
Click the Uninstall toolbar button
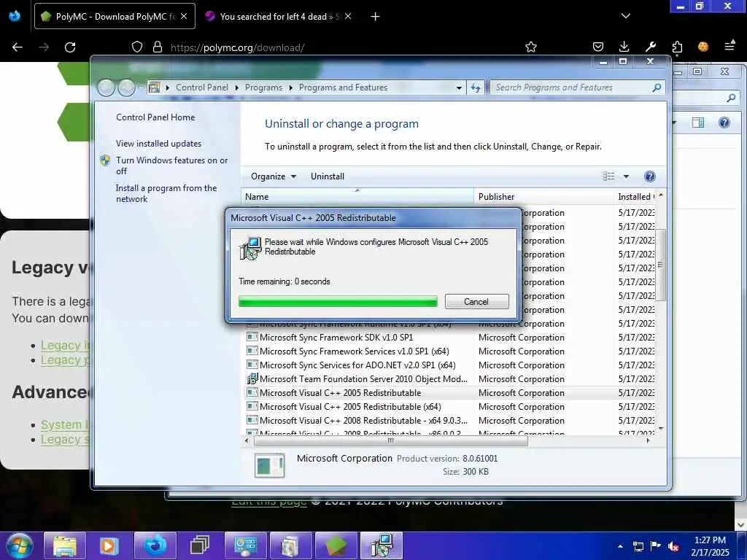point(328,176)
